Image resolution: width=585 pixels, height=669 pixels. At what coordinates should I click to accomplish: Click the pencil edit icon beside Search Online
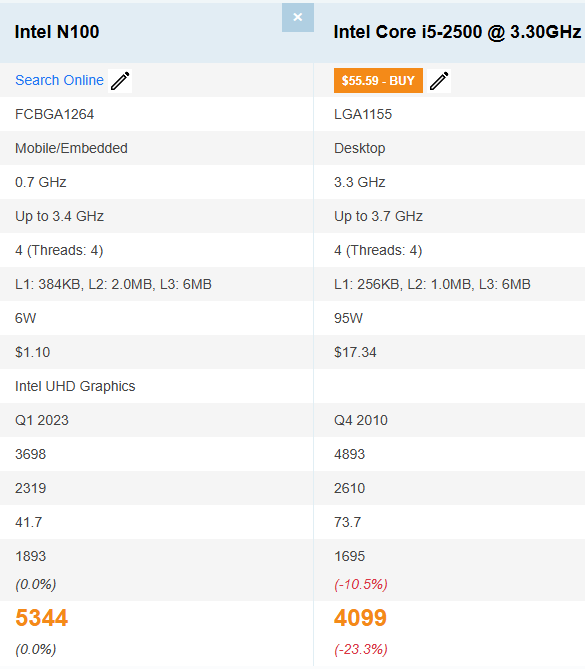[120, 81]
